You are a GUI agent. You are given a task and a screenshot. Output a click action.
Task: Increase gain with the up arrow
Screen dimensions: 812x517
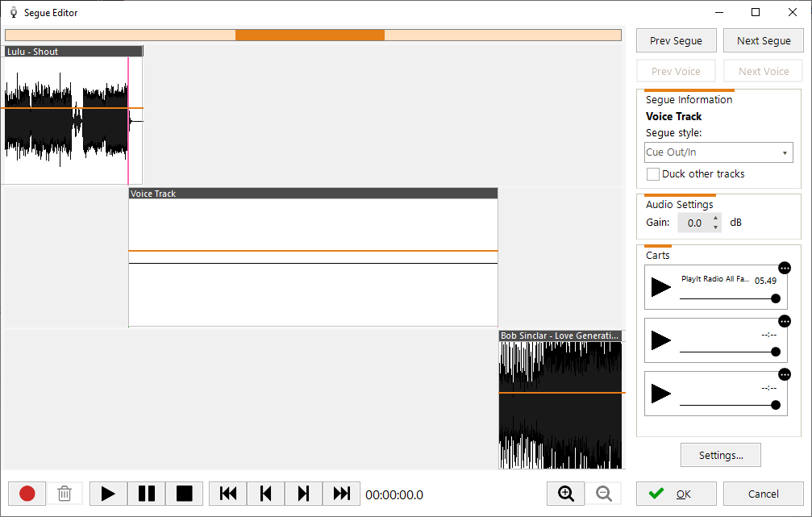[715, 218]
